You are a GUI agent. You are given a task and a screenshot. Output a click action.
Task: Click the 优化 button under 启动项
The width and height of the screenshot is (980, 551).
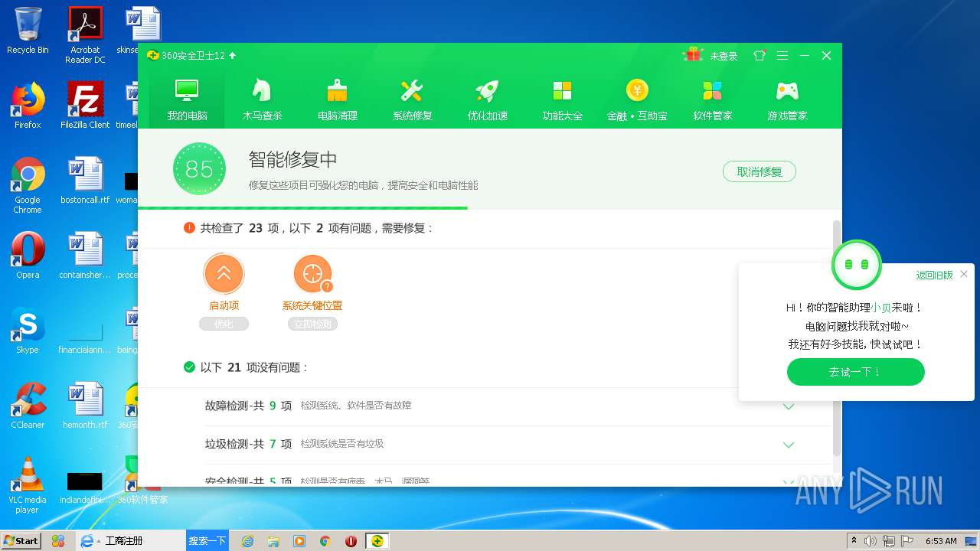point(224,324)
